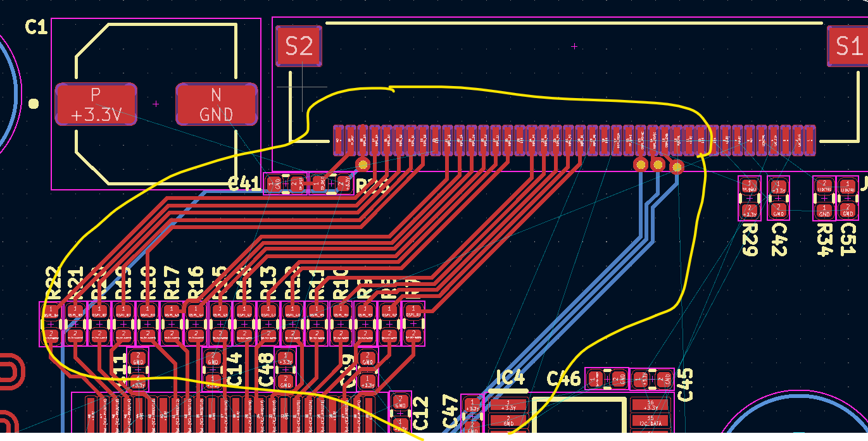Select the R34 reference label

point(824,239)
